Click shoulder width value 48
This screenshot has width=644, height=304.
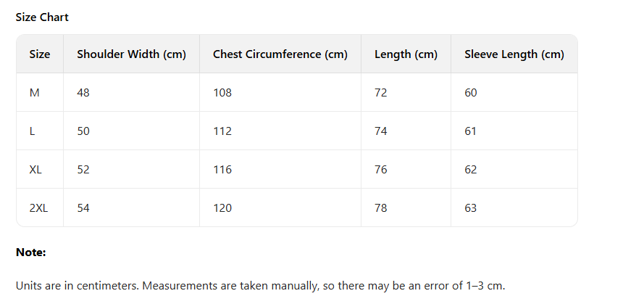(x=83, y=93)
